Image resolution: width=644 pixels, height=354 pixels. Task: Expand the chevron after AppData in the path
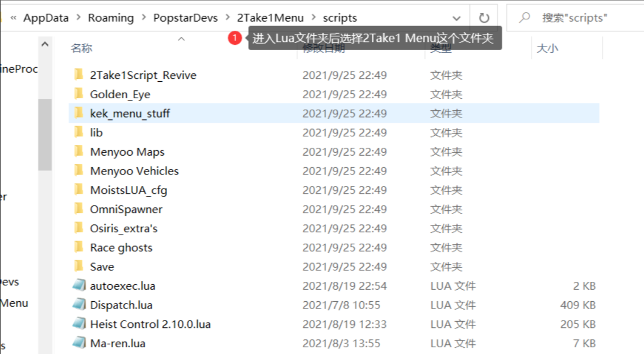(79, 18)
